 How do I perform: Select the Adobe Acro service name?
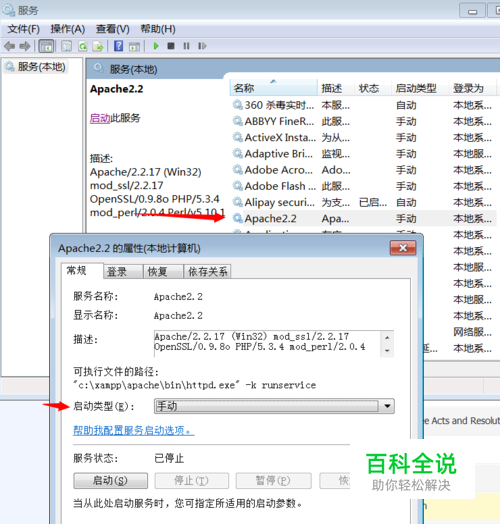pos(279,169)
